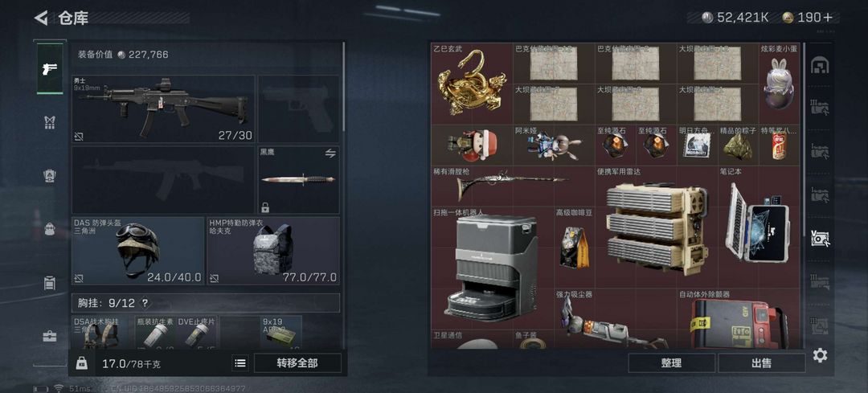Screen dimensions: 868x393
Task: Open the backpack category in left sidebar
Action: click(50, 229)
